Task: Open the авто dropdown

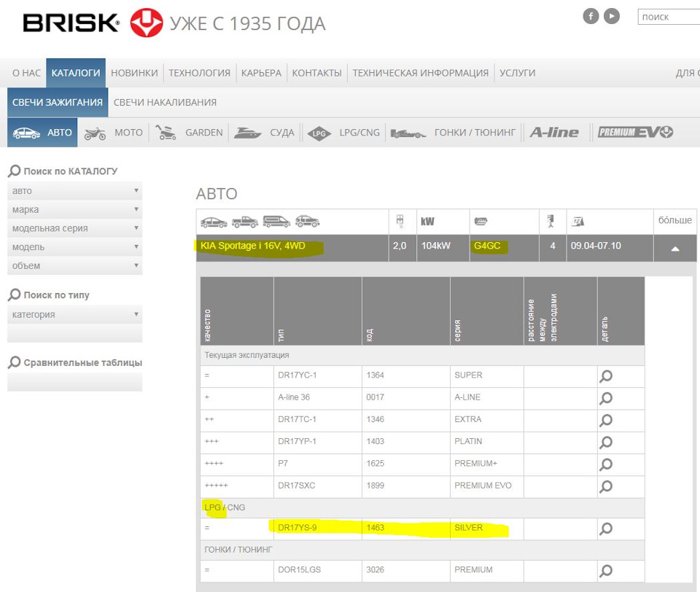Action: click(74, 190)
